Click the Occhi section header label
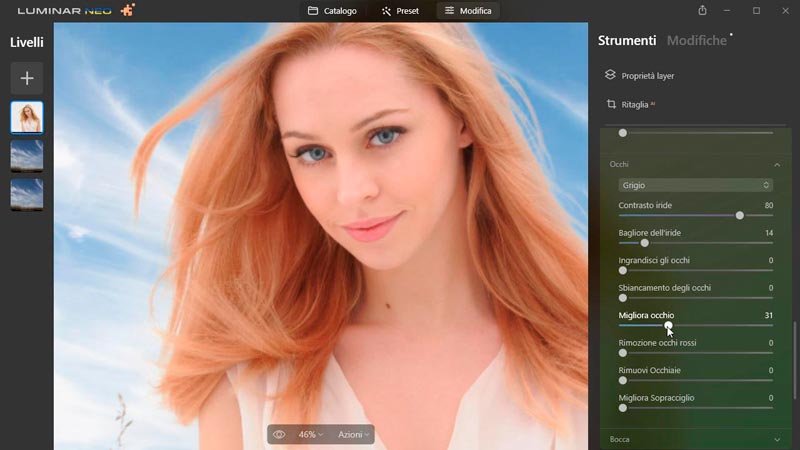This screenshot has height=450, width=800. click(x=619, y=164)
